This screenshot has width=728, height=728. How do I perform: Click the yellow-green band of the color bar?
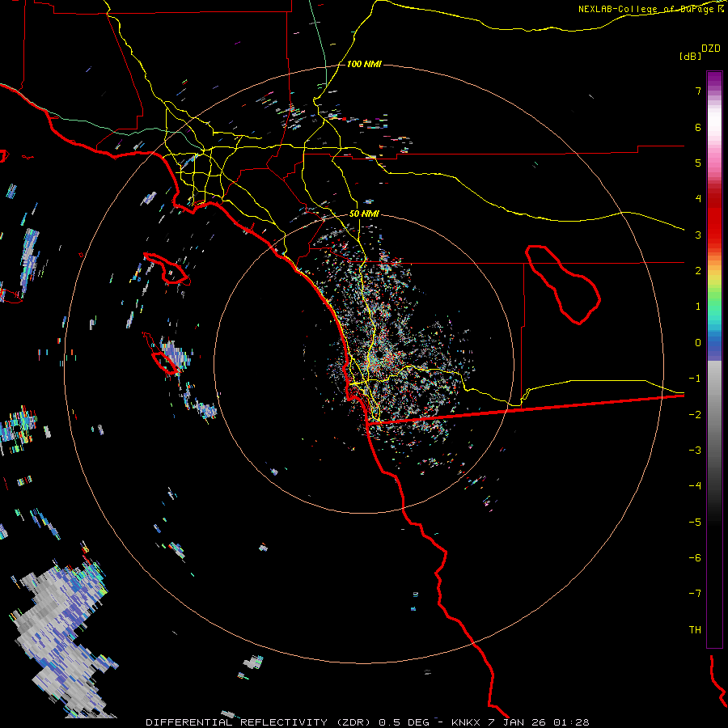point(714,286)
